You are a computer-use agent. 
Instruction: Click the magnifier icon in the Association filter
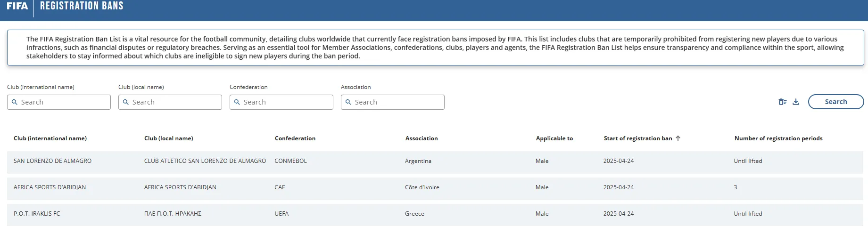[348, 102]
